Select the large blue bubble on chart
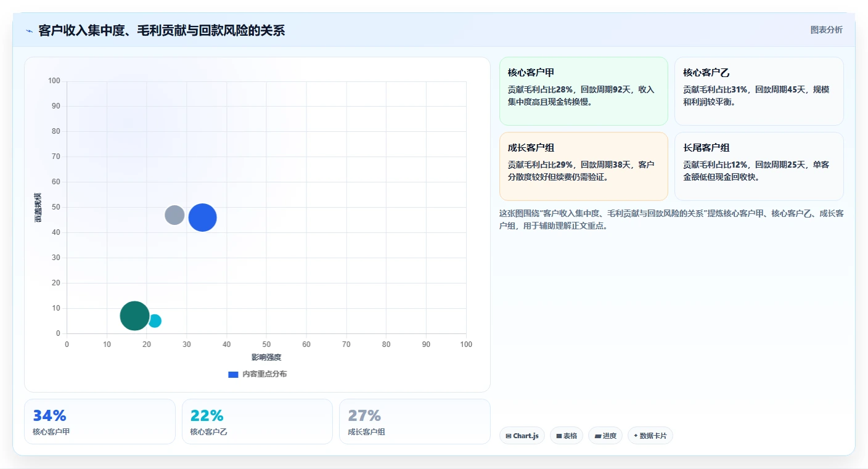The height and width of the screenshot is (469, 868). 202,218
